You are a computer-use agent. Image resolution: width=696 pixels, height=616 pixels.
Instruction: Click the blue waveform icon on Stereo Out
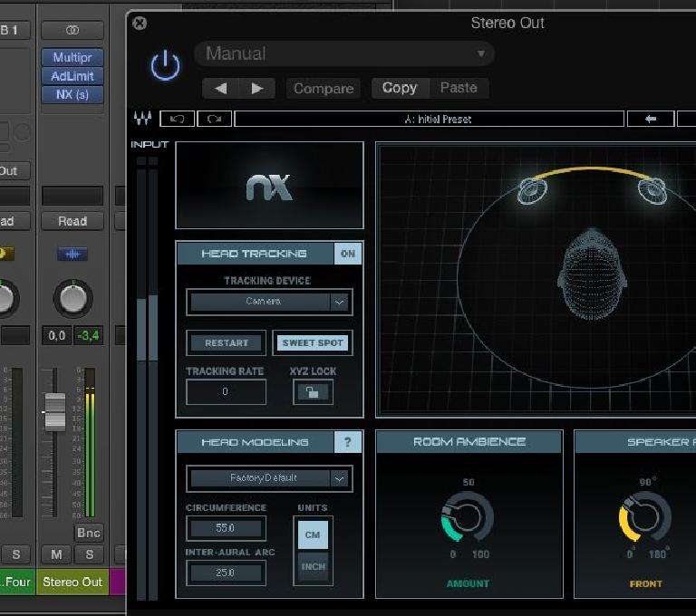point(72,254)
